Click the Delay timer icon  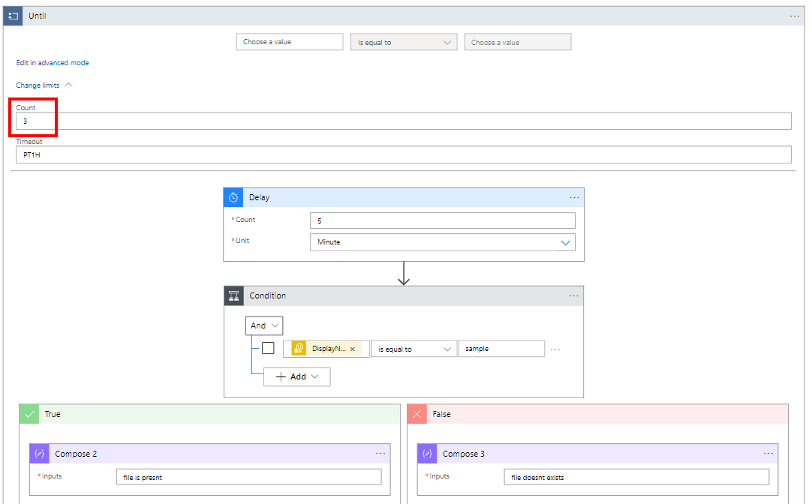[233, 197]
